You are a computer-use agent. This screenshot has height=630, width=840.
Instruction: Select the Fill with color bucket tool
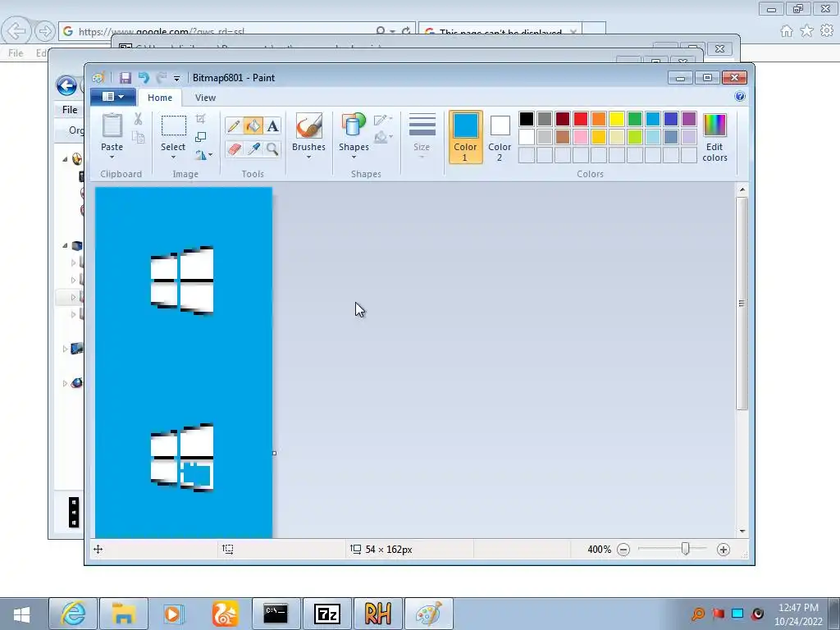253,126
